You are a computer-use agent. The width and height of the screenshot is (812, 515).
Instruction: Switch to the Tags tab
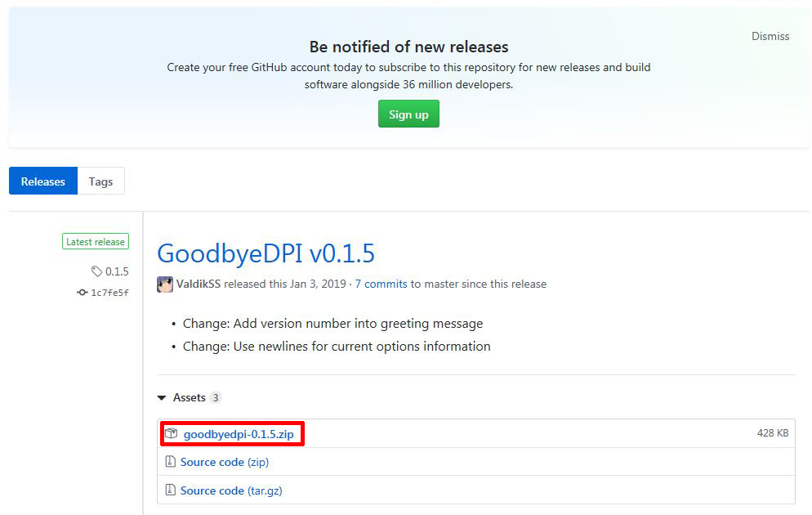pos(100,181)
